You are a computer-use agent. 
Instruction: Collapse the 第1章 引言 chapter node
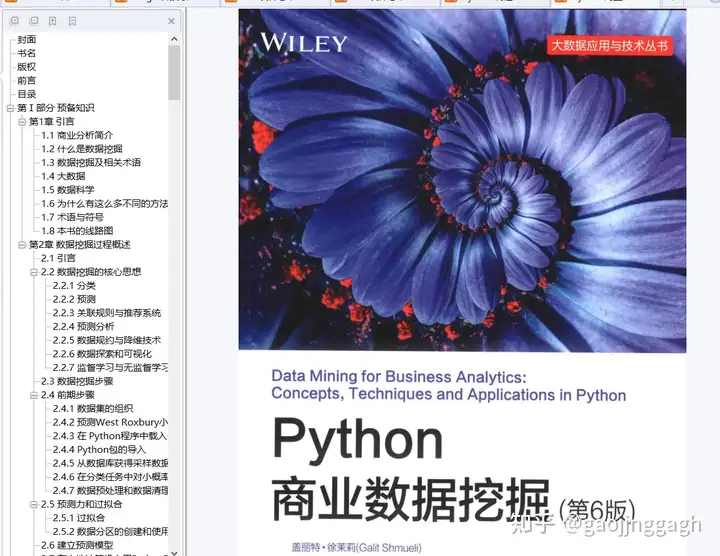22,121
